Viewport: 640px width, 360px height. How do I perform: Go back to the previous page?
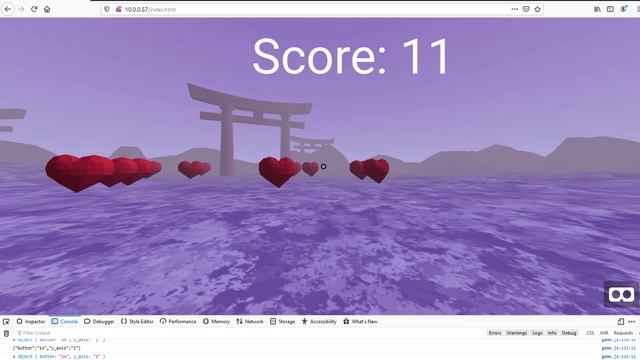(x=8, y=9)
